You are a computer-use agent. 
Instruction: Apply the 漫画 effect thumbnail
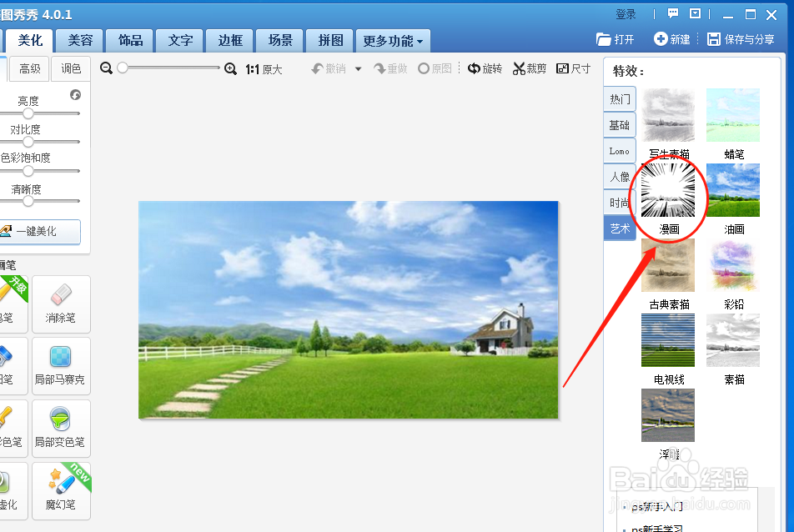(x=668, y=190)
